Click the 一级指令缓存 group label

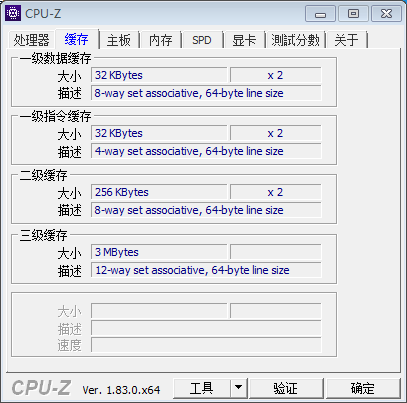pos(55,116)
